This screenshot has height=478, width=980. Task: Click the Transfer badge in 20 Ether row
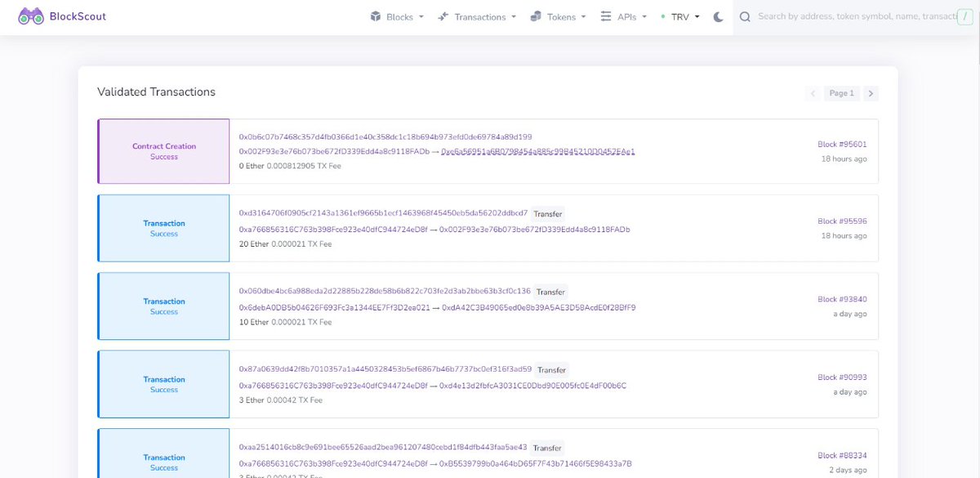[548, 214]
